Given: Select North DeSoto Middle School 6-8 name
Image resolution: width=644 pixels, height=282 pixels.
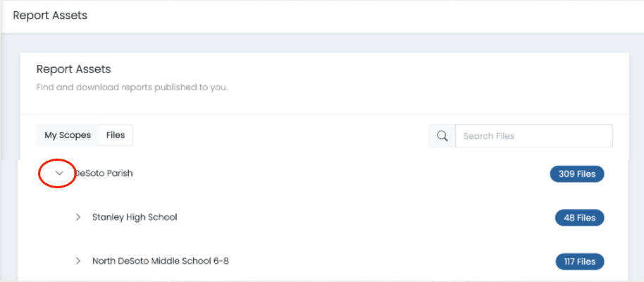Looking at the screenshot, I should tap(161, 261).
